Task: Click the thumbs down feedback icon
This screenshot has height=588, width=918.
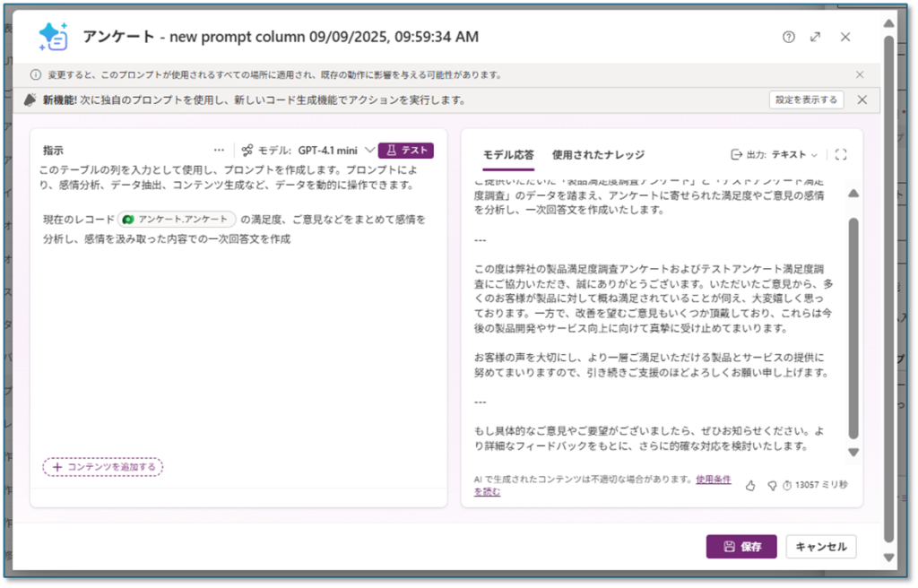Action: click(771, 485)
